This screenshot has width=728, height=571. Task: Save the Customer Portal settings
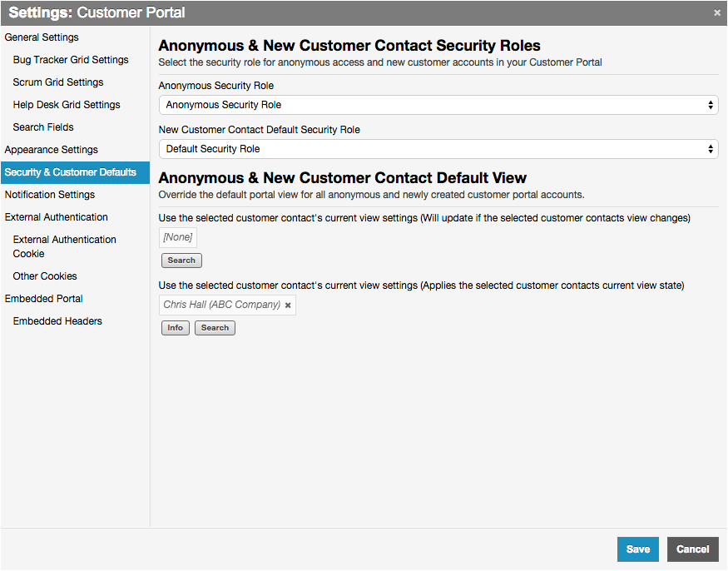pos(637,549)
